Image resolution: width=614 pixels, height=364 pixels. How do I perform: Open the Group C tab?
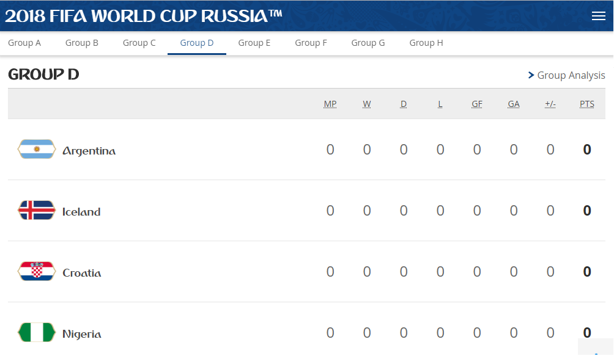[x=139, y=43]
